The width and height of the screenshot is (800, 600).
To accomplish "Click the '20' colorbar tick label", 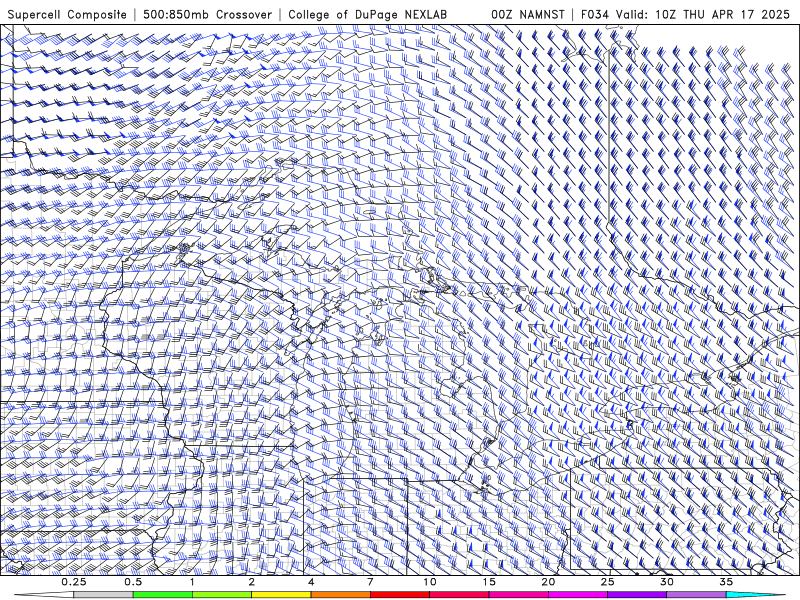I will 548,582.
